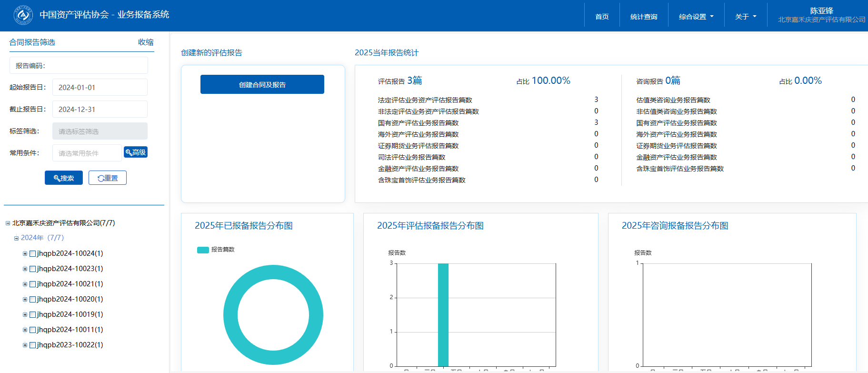Open the 综合设置 dropdown menu
This screenshot has height=373, width=868.
[696, 17]
